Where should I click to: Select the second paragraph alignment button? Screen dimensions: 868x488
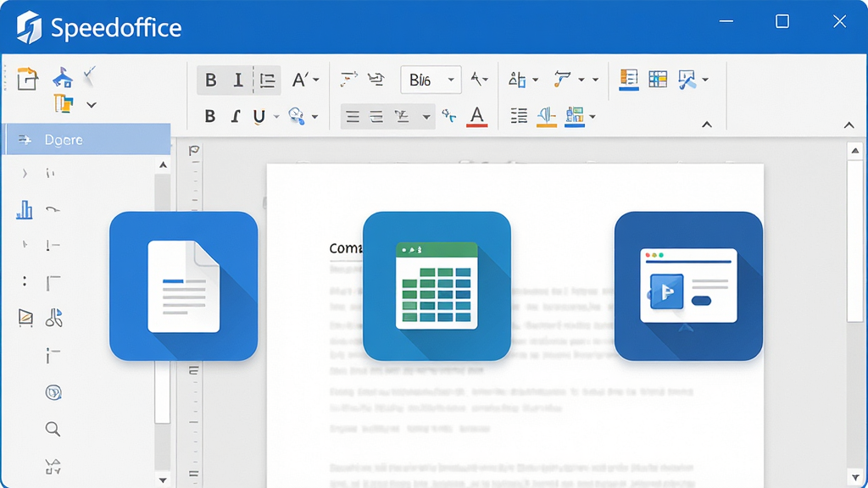pos(376,117)
